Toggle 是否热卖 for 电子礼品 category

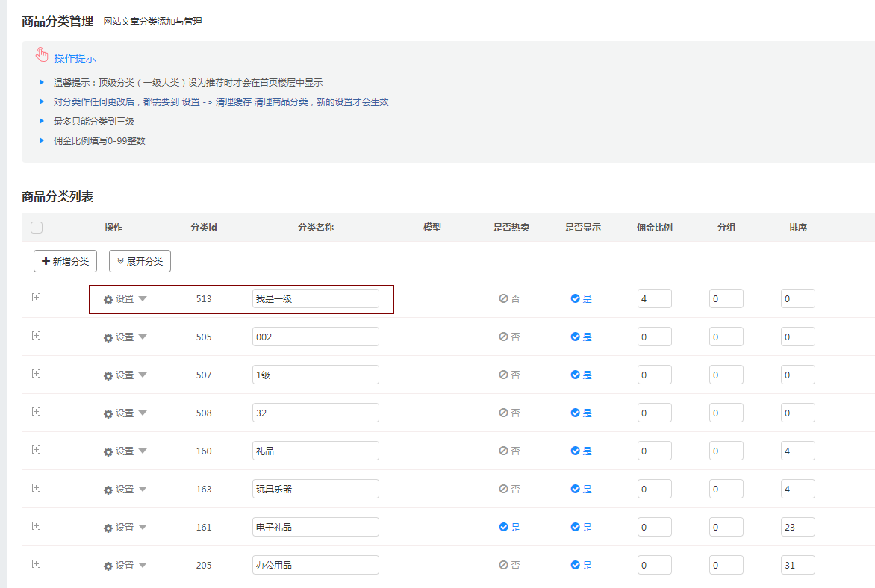pos(510,527)
